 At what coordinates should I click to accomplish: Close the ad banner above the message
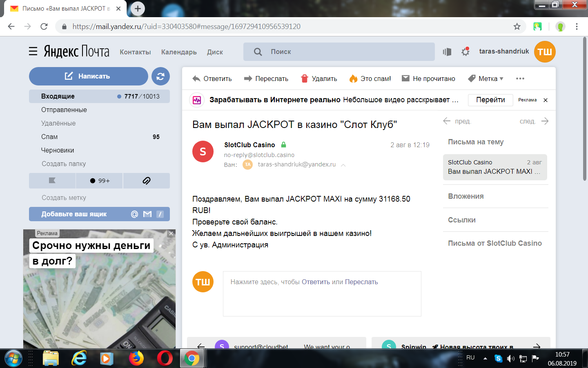tap(546, 100)
